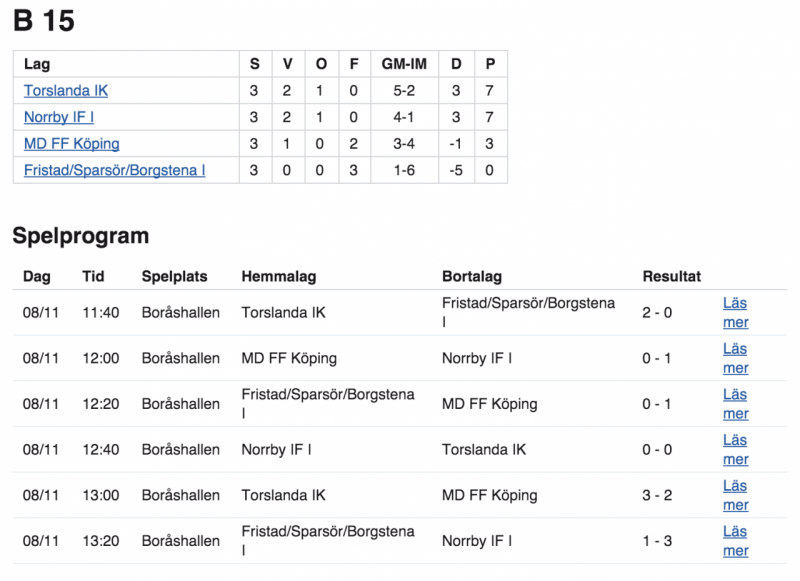This screenshot has width=800, height=581.
Task: Open the Fristad/Sparsör/Borgstena I team link
Action: coord(114,170)
